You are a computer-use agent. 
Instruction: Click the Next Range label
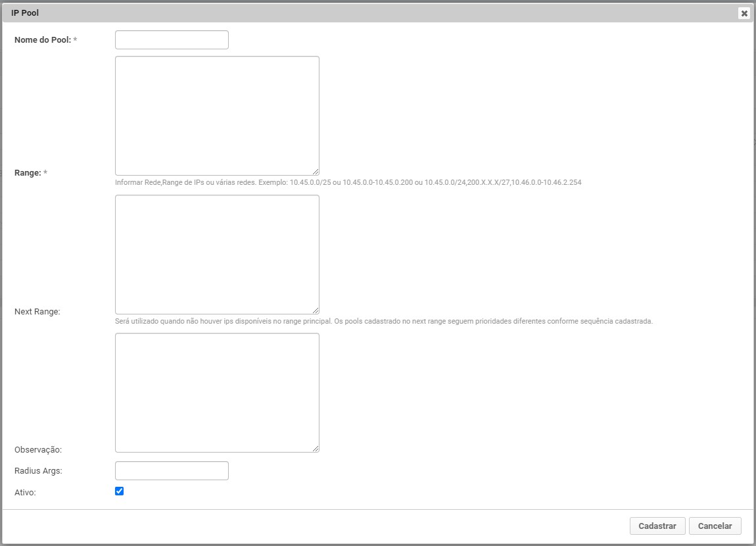[37, 312]
